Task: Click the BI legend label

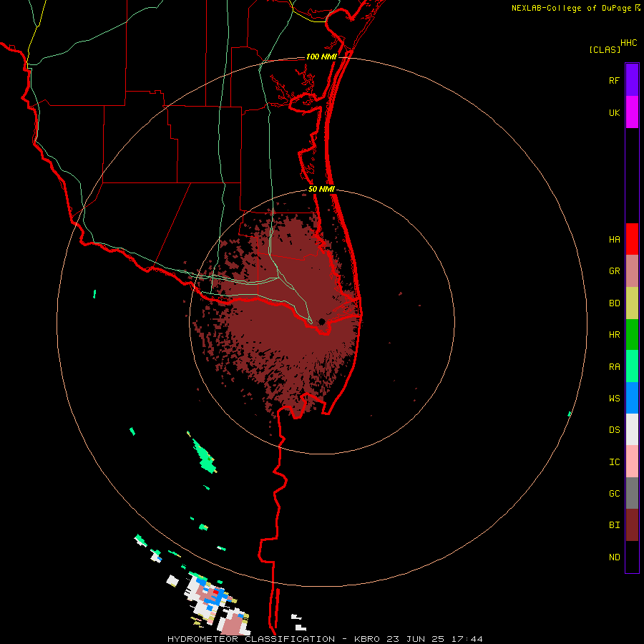Action: (x=614, y=525)
